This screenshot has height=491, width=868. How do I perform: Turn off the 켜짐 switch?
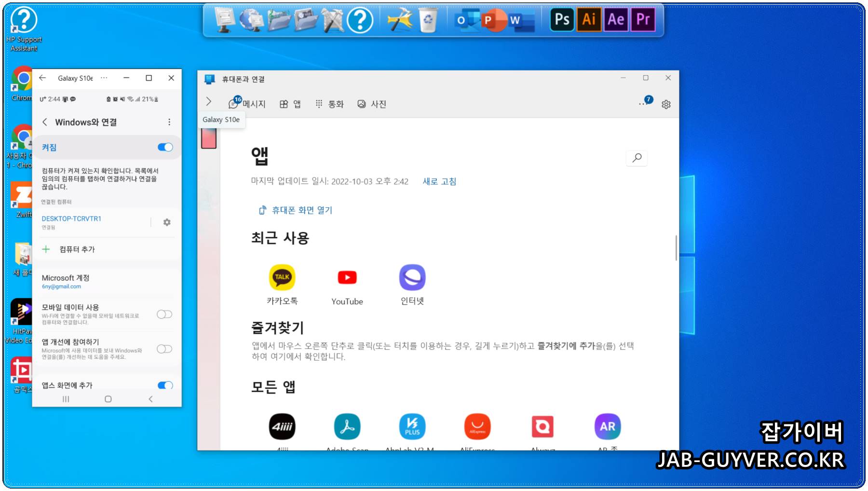point(164,147)
